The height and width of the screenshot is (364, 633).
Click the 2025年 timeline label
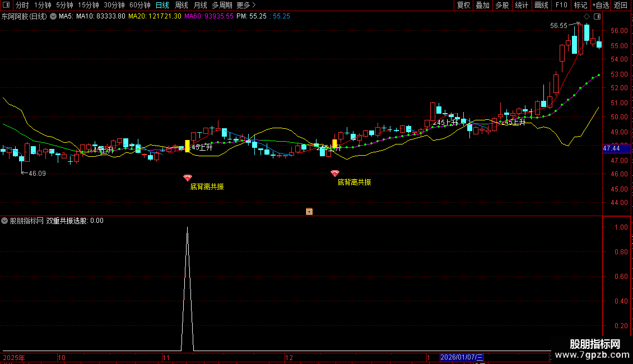point(14,357)
